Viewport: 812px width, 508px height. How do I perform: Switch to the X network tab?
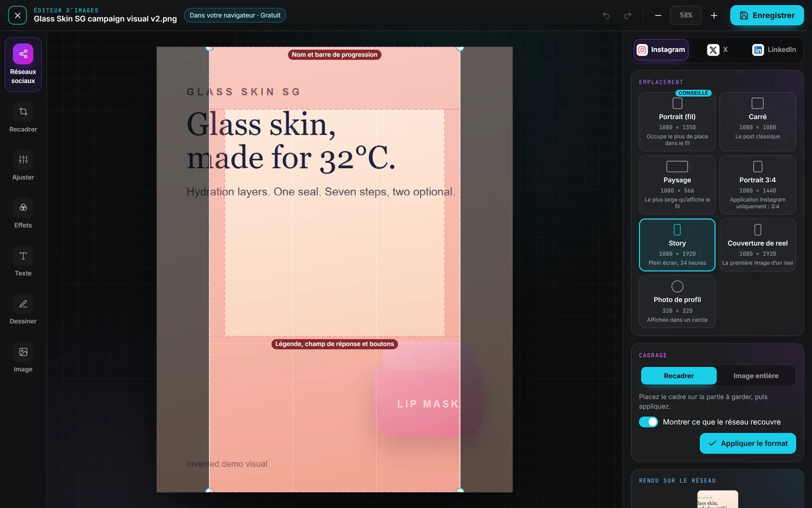point(717,50)
